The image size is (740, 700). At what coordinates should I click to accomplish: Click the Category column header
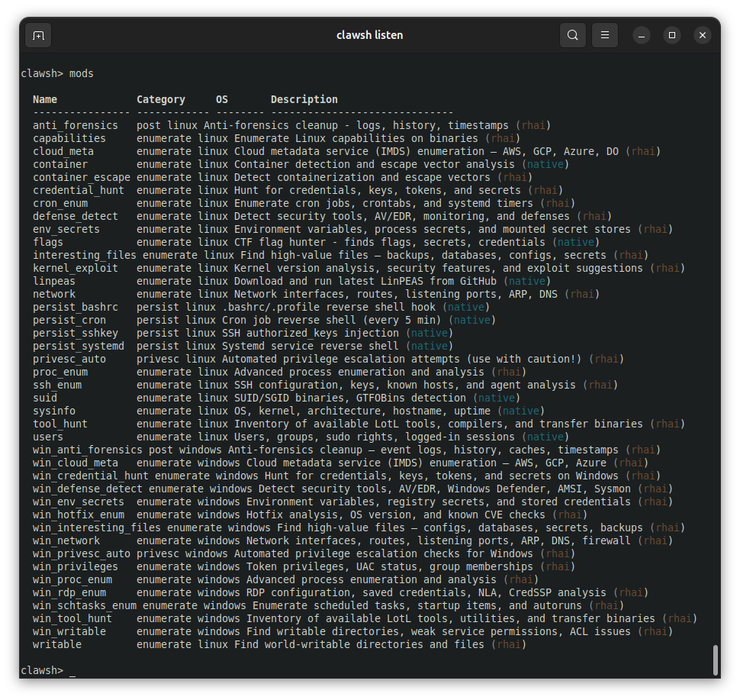click(161, 99)
